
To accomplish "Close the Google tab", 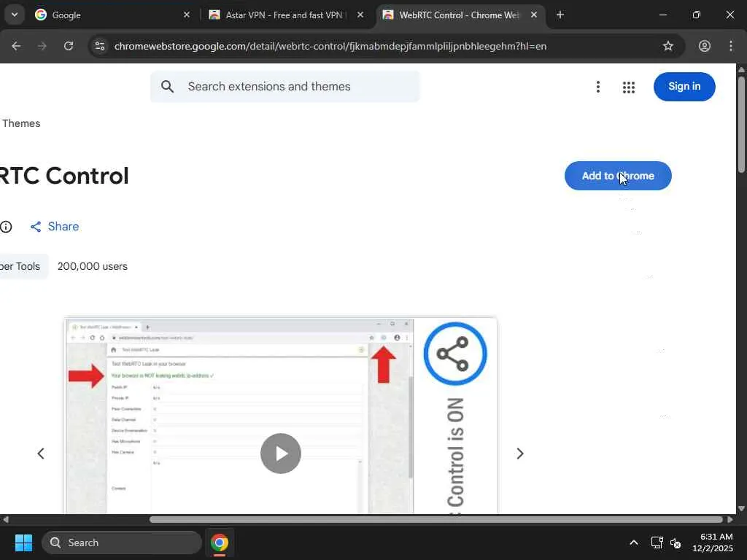I will [x=187, y=15].
